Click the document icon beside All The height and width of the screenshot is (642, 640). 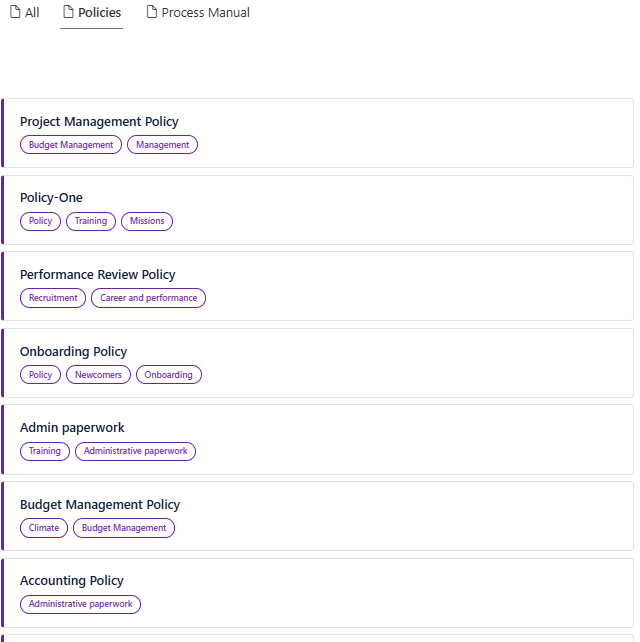click(15, 12)
